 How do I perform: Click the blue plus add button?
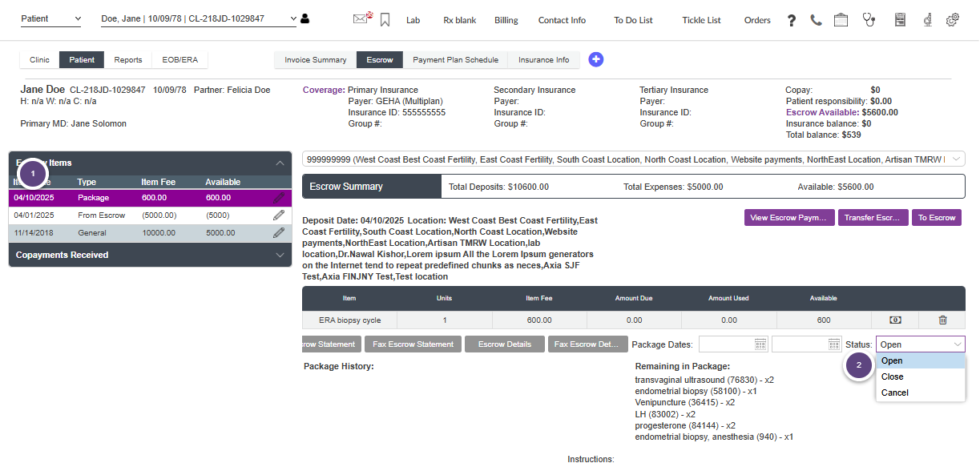click(x=595, y=59)
